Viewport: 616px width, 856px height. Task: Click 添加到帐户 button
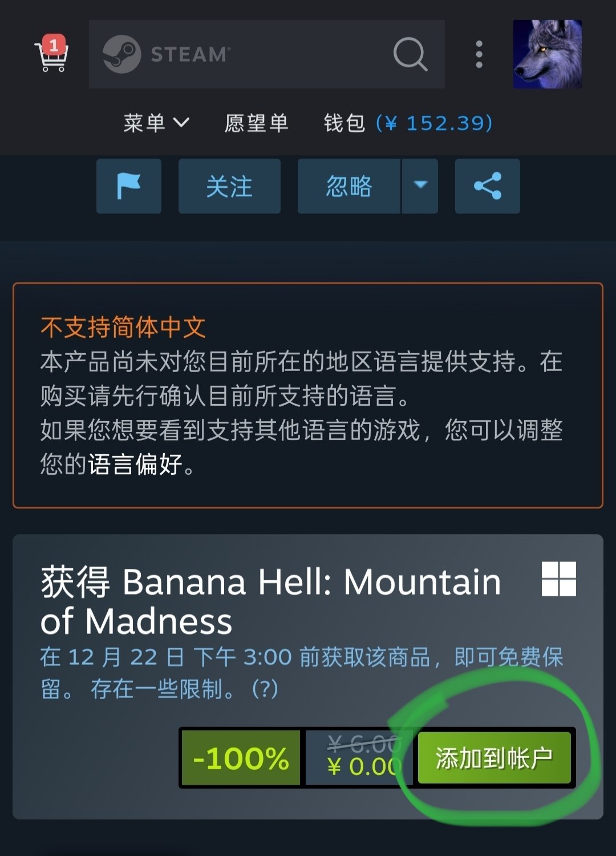[x=495, y=758]
